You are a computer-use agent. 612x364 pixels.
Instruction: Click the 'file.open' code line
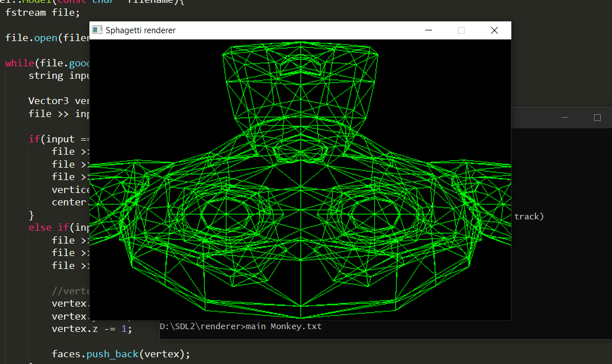point(47,38)
